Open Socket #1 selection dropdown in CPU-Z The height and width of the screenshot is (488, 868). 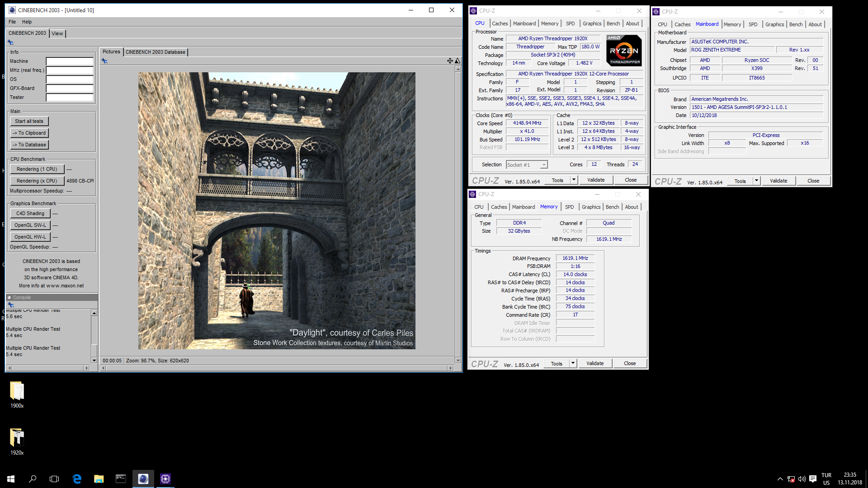(527, 165)
